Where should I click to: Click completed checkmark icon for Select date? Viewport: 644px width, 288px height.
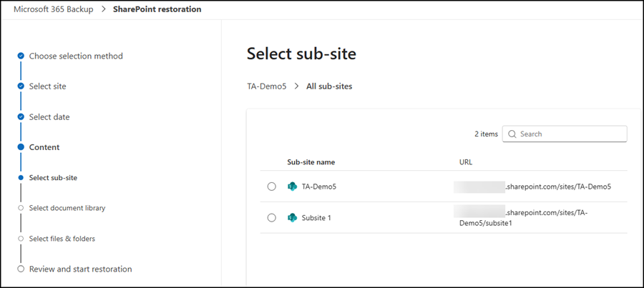(21, 117)
